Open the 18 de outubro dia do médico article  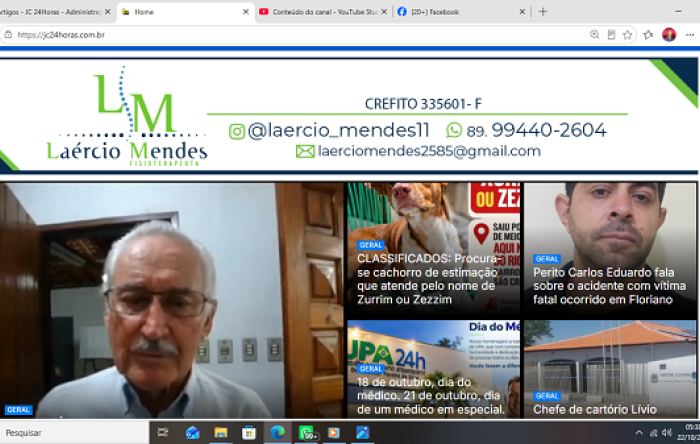[430, 396]
